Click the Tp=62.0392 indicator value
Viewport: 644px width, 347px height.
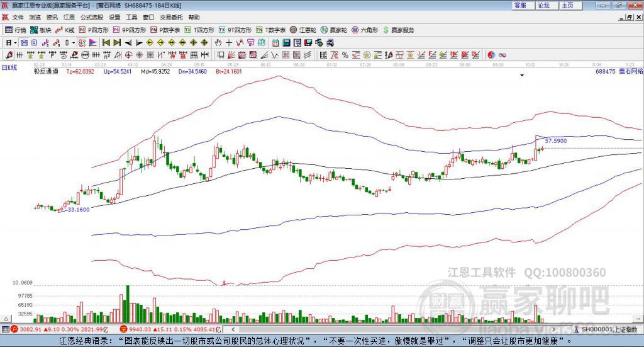point(80,71)
